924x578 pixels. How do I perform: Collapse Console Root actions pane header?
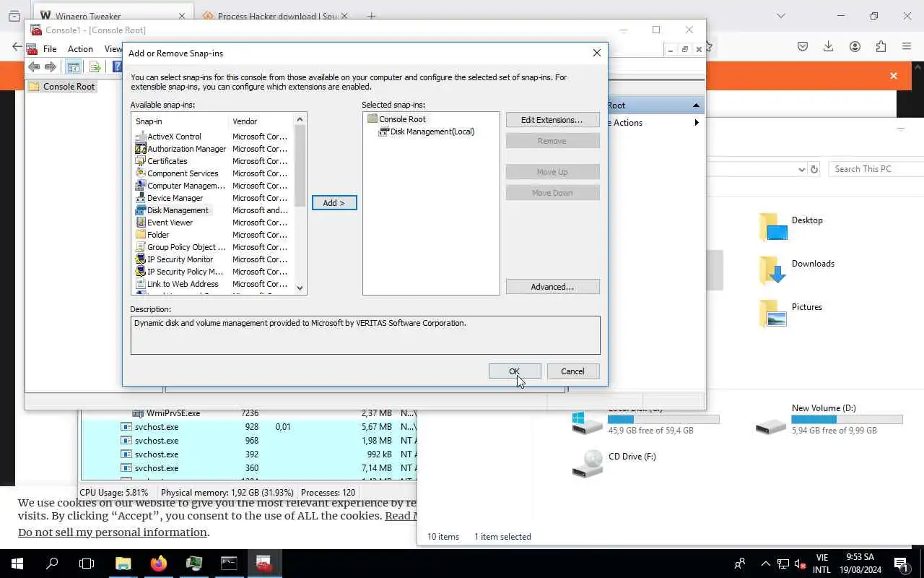pyautogui.click(x=696, y=105)
